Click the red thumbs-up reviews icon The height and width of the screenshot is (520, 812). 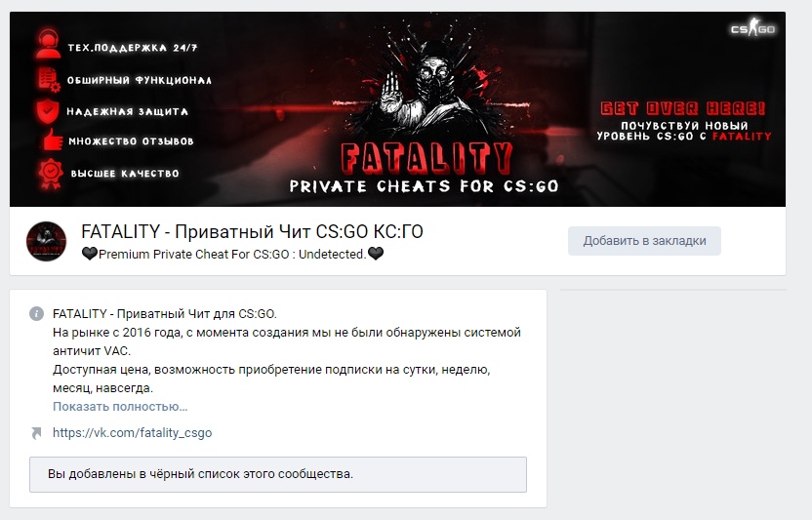[53, 140]
